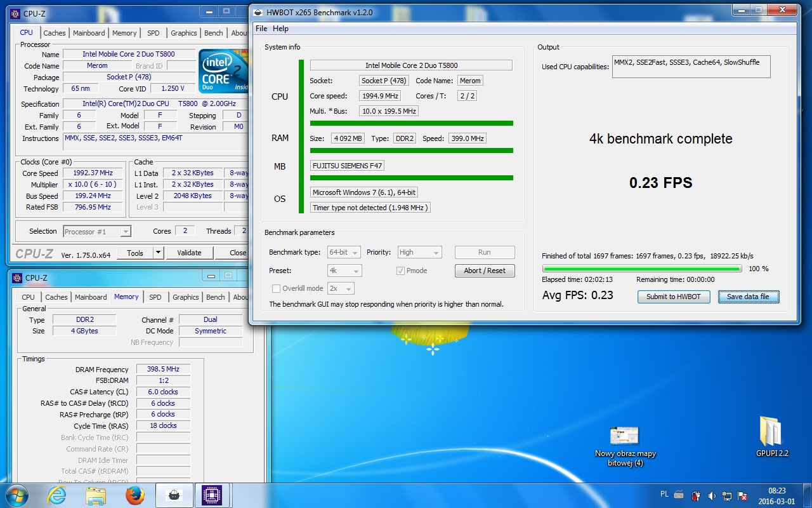Switch to Bench tab in top CPU-Z window
Image resolution: width=812 pixels, height=508 pixels.
point(214,33)
